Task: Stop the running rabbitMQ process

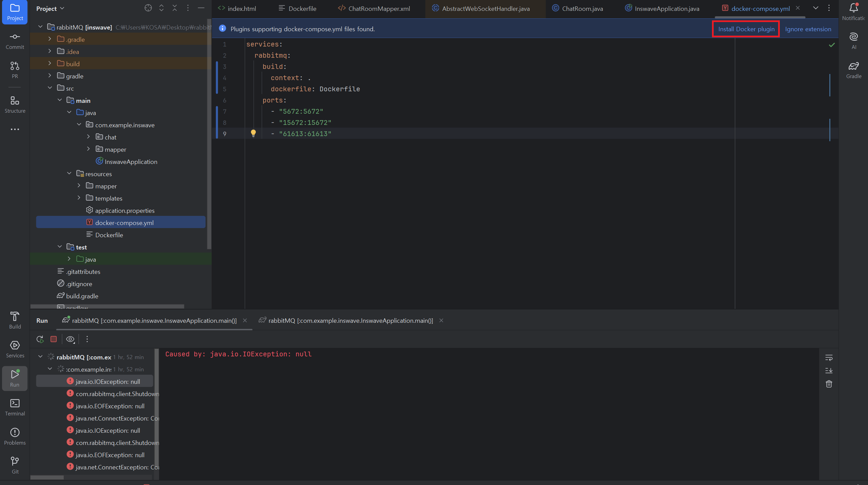Action: (x=54, y=339)
